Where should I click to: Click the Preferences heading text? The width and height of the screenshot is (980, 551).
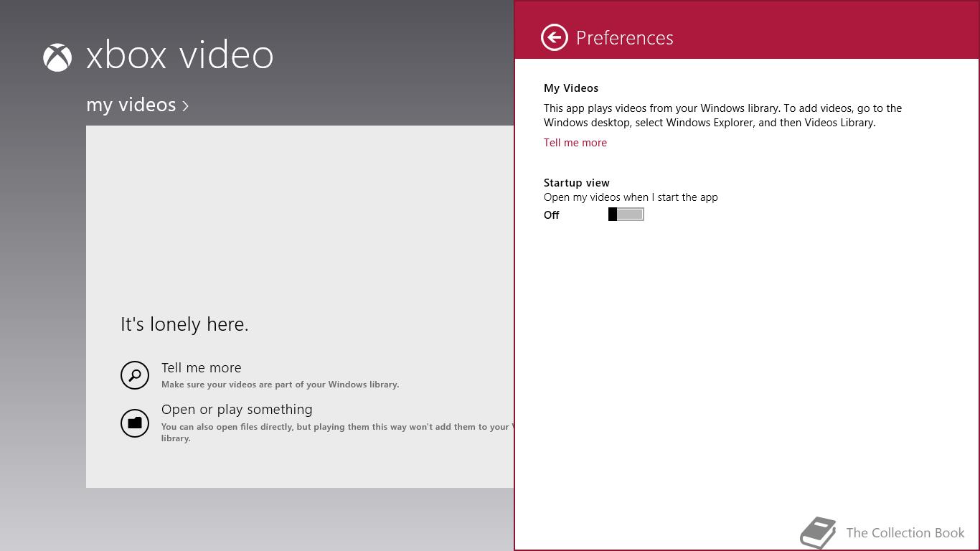[624, 38]
